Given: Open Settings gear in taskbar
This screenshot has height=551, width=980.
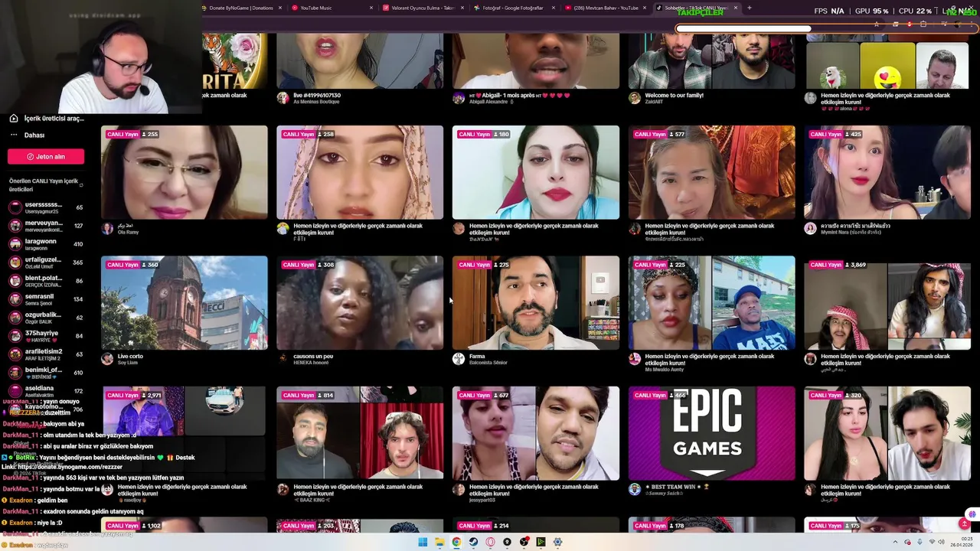Looking at the screenshot, I should (x=557, y=542).
